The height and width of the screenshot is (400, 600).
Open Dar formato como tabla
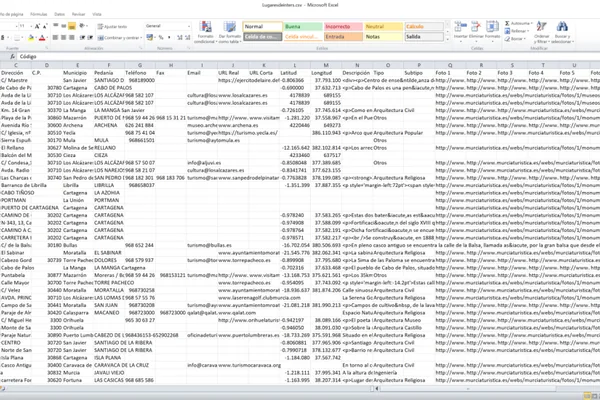[x=230, y=32]
